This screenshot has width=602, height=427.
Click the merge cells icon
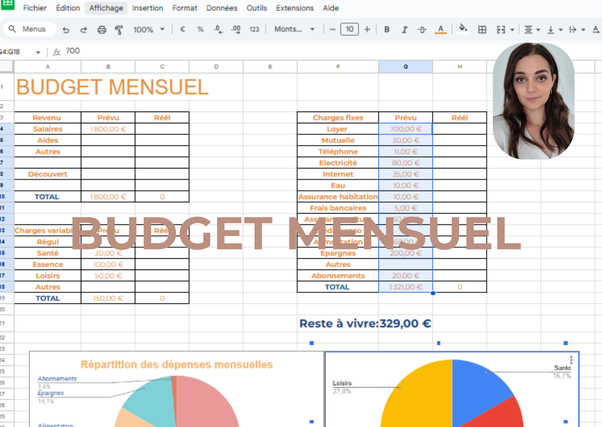click(501, 30)
